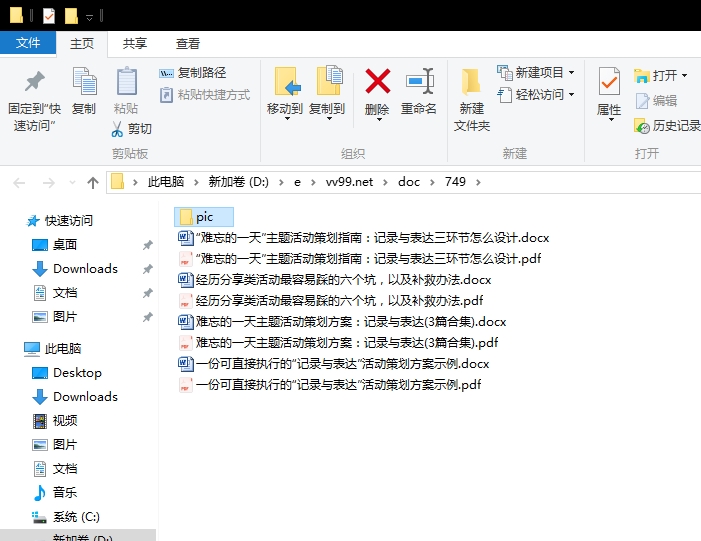
Task: Expand chevron after 749 in address bar
Action: (x=478, y=182)
